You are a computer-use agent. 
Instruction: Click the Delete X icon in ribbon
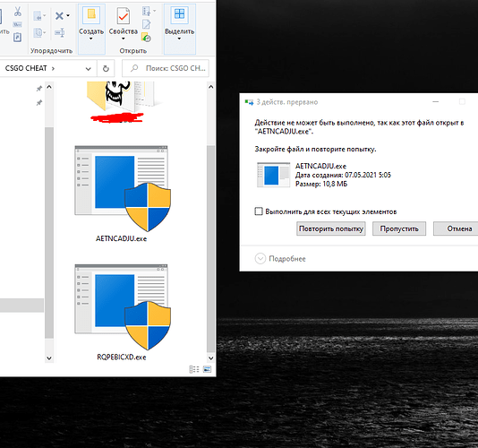pyautogui.click(x=59, y=15)
